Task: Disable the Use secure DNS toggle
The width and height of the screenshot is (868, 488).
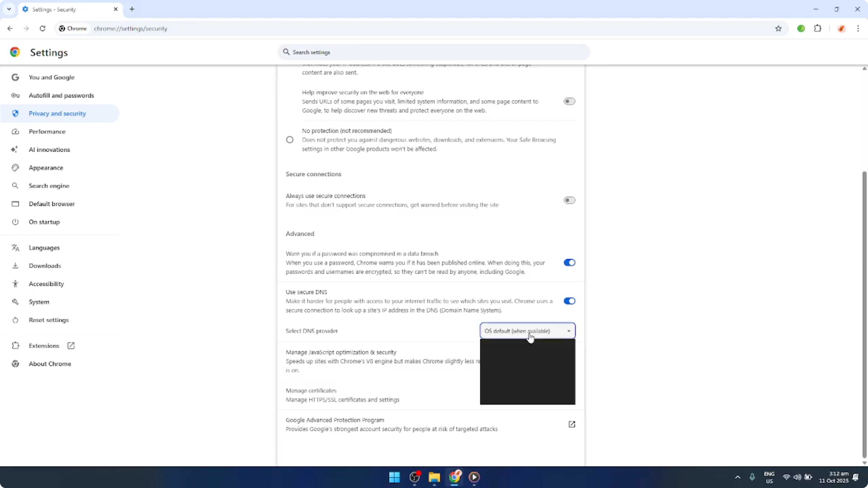Action: click(569, 301)
